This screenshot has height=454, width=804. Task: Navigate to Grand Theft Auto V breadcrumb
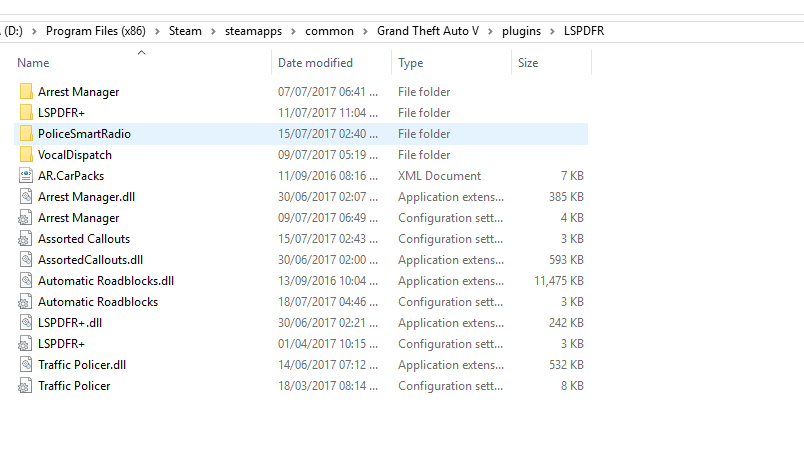click(428, 31)
